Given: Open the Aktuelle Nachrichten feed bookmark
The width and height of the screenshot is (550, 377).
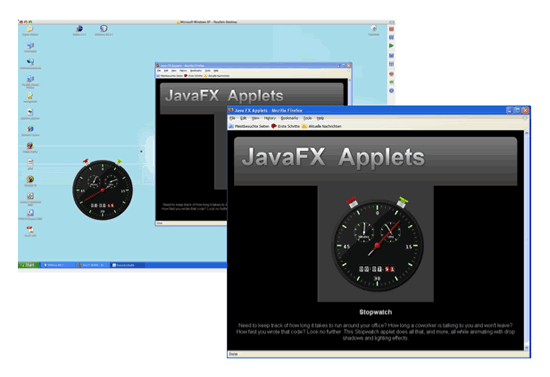Looking at the screenshot, I should (322, 126).
